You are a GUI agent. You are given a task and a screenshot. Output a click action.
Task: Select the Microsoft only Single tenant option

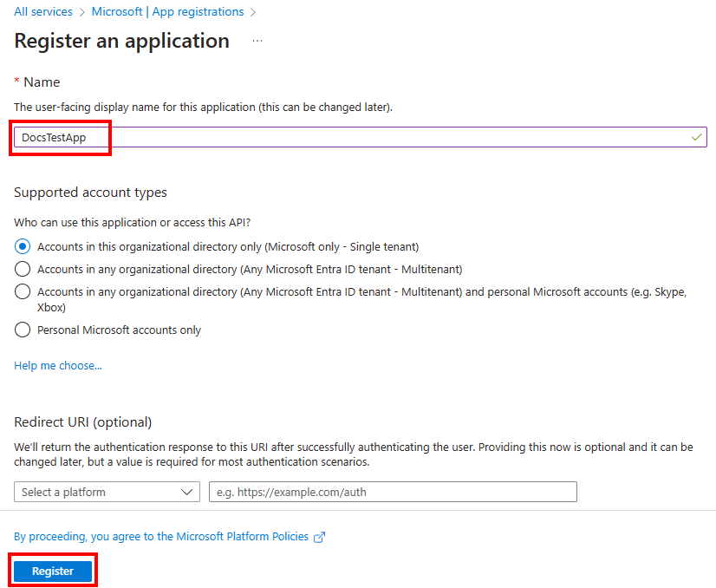point(22,246)
